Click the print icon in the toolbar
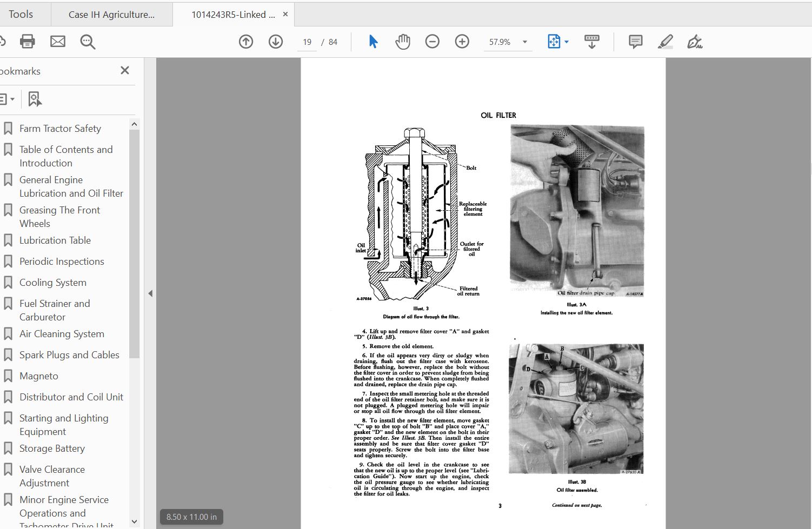Viewport: 812px width, 529px height. 27,42
